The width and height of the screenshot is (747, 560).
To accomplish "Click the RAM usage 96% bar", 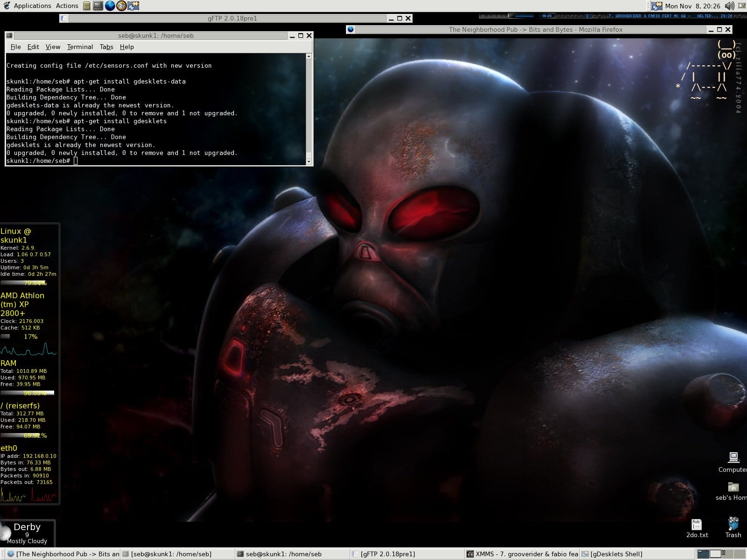I will click(28, 393).
